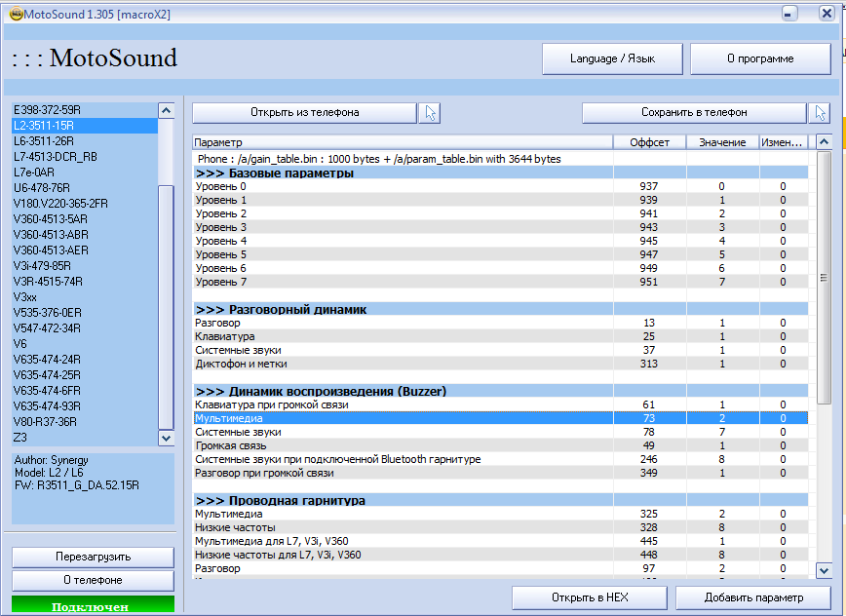Click ">>> Проводная гарнитура" section header

[x=500, y=501]
